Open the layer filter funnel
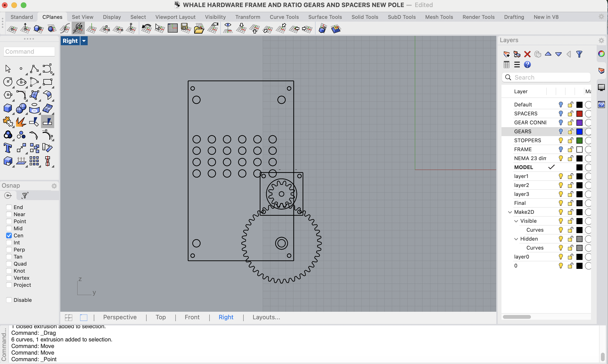Viewport: 608px width, 364px height. coord(579,54)
